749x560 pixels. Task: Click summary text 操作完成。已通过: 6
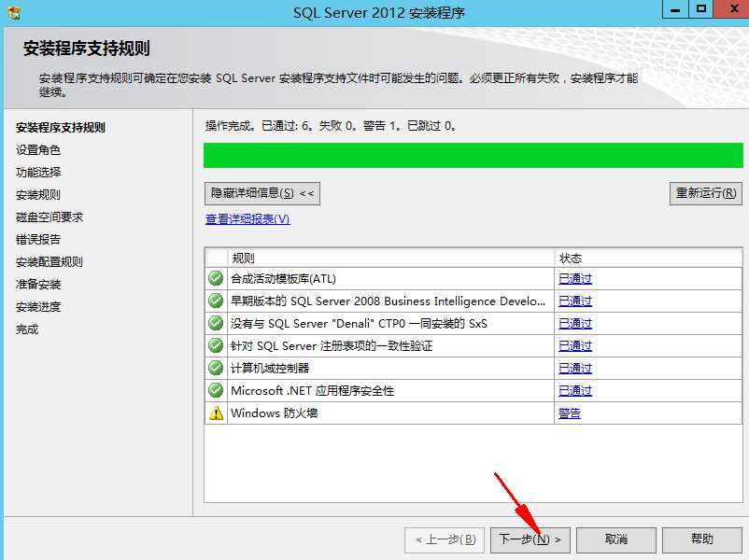pyautogui.click(x=258, y=126)
